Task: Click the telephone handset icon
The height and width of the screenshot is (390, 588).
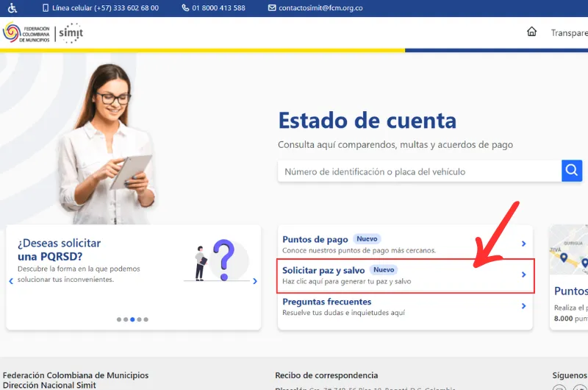Action: 185,8
